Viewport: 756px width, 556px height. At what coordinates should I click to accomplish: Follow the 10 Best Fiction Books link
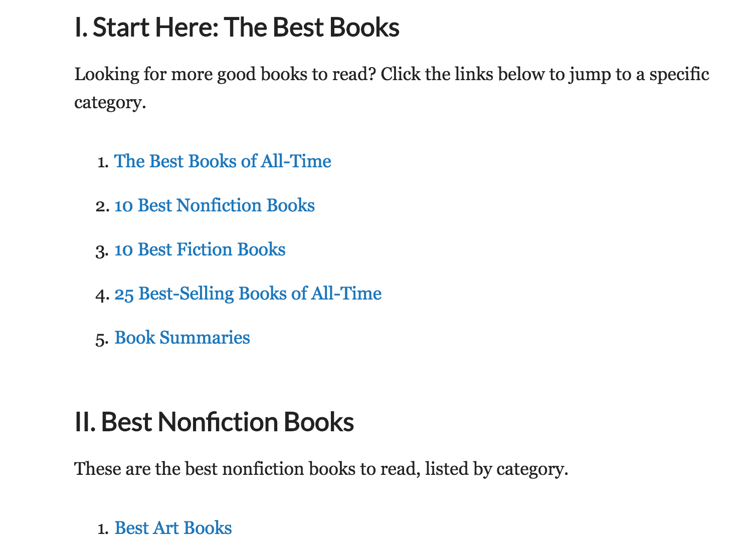[200, 249]
